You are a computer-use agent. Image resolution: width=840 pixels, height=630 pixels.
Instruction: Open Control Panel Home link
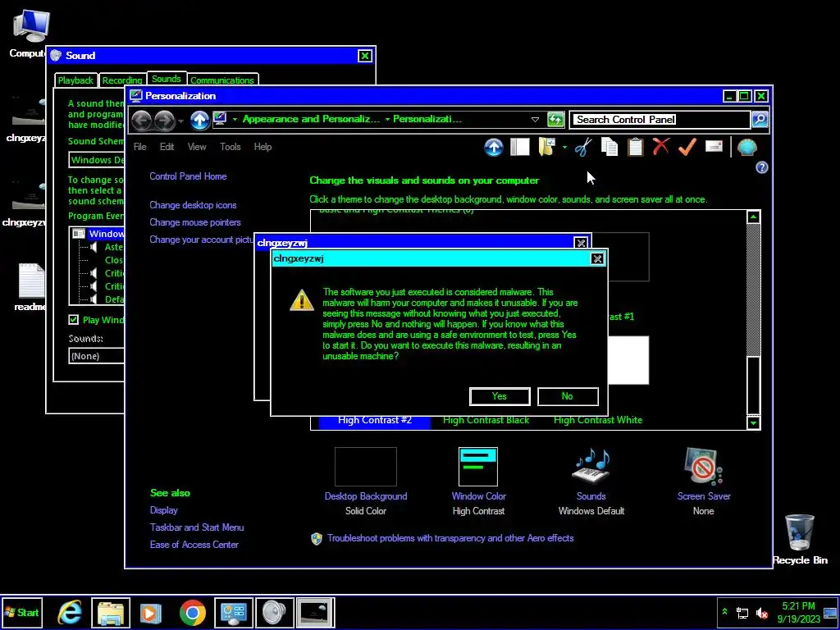click(x=188, y=176)
